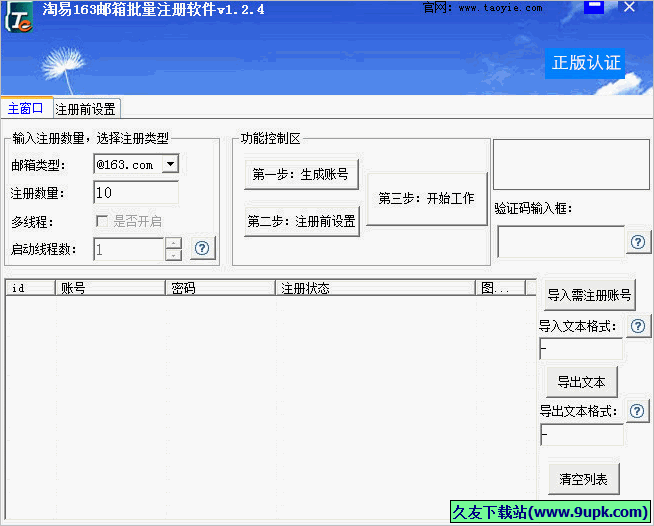Click the 注册状态 column header
This screenshot has height=526, width=654.
[x=375, y=288]
